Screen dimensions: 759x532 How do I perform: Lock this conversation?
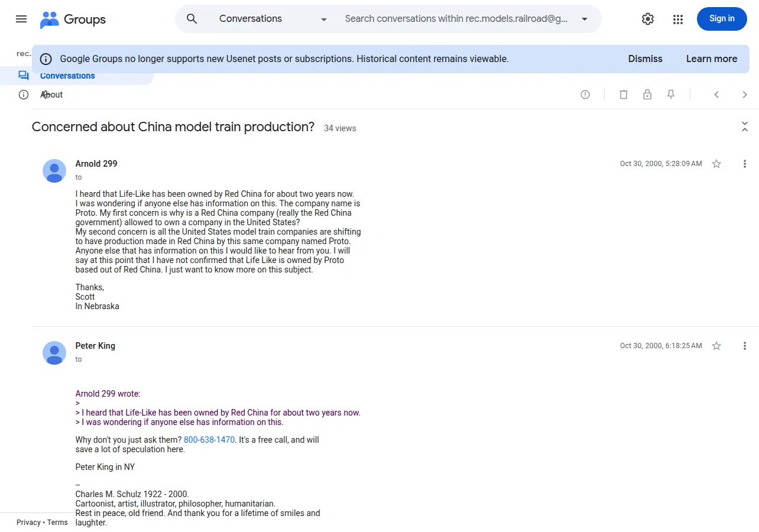tap(647, 95)
